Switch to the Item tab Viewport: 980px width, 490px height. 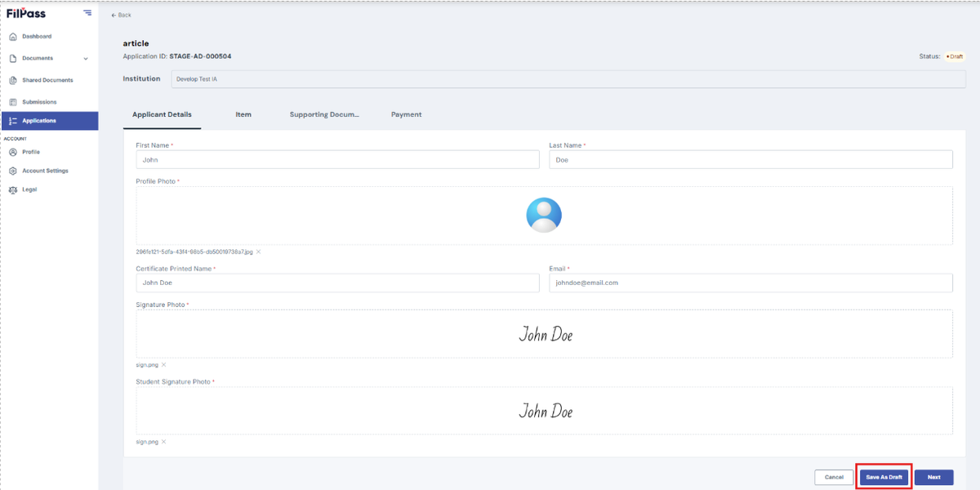[x=243, y=114]
